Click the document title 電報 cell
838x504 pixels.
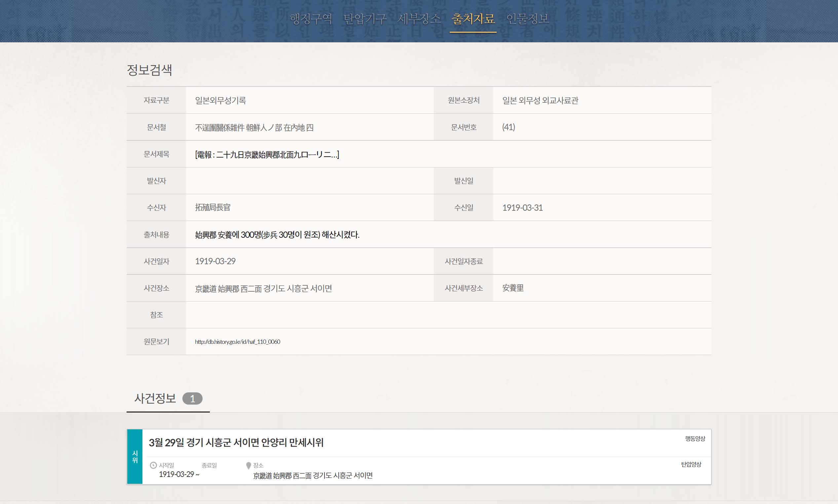(267, 155)
